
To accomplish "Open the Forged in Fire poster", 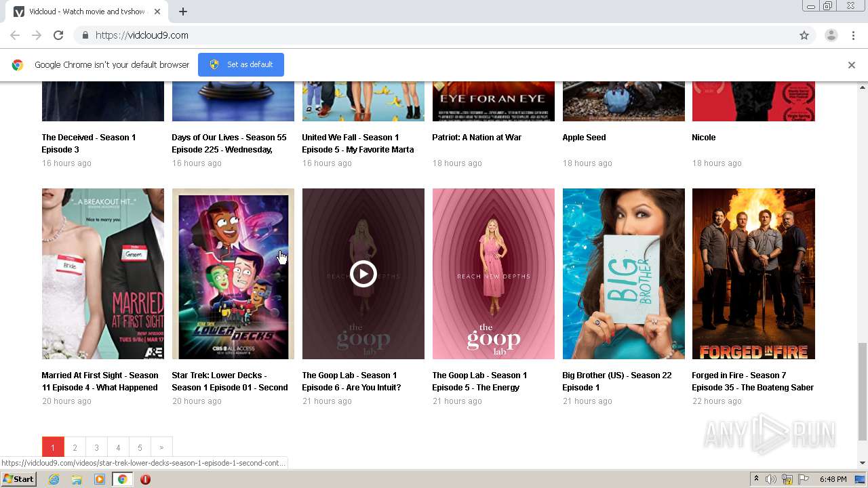I will [x=753, y=274].
